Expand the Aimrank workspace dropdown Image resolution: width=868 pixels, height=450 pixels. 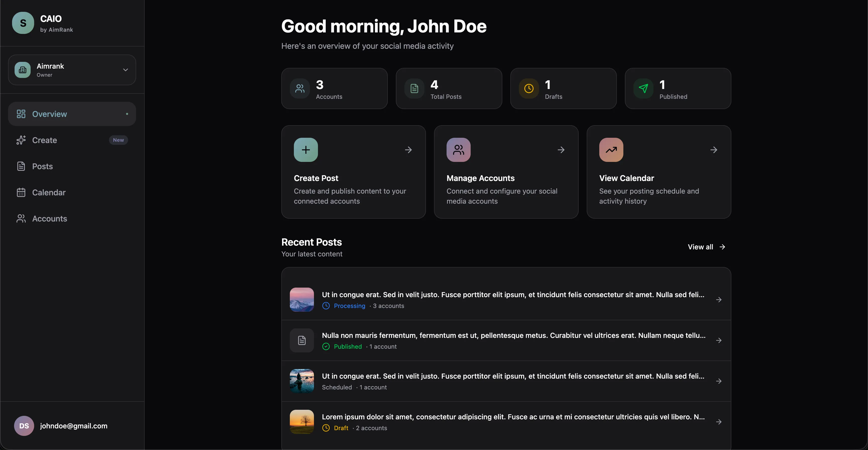pos(125,70)
